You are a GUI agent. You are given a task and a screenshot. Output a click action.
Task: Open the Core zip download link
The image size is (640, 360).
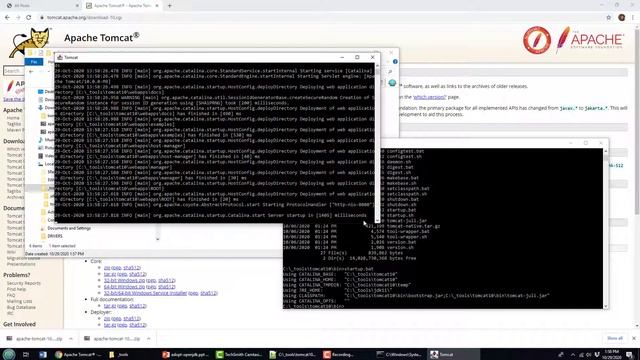pos(107,268)
